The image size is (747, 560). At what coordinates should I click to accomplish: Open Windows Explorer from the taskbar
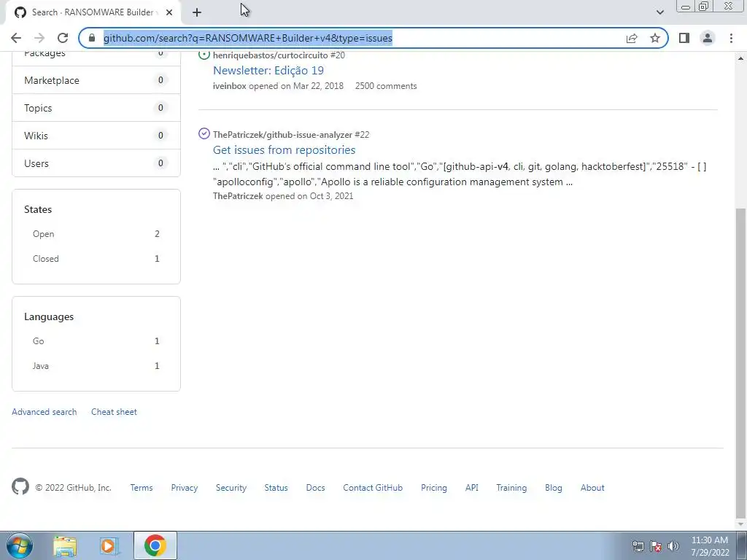tap(65, 546)
